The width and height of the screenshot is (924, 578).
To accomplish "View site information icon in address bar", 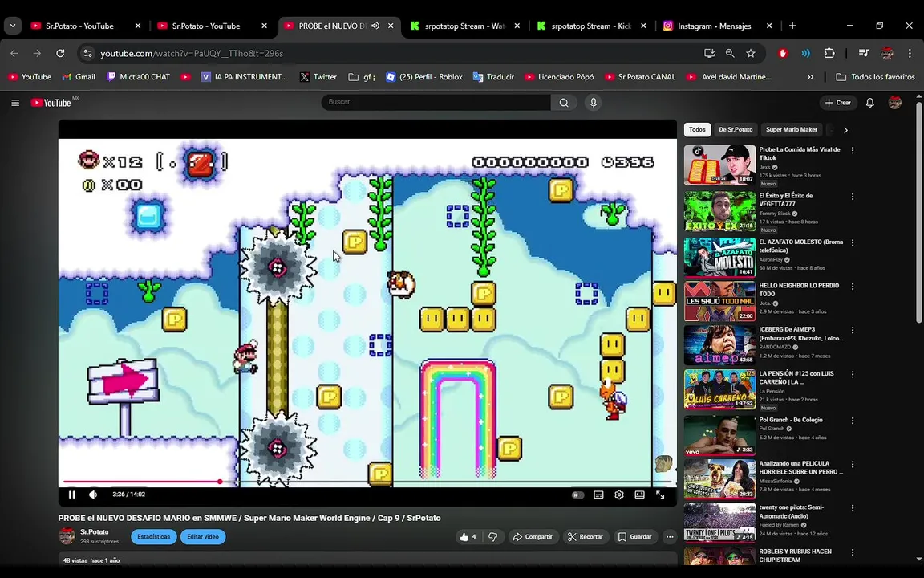I will click(87, 53).
